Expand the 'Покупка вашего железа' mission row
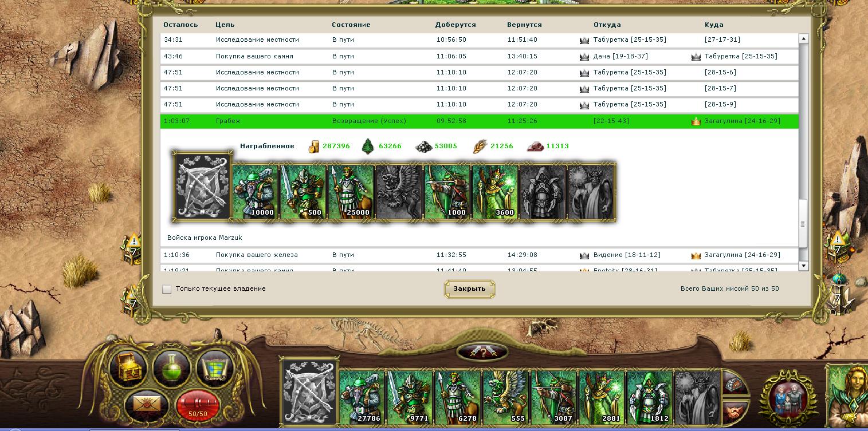Screen dimensions: 868x431 click(x=479, y=255)
